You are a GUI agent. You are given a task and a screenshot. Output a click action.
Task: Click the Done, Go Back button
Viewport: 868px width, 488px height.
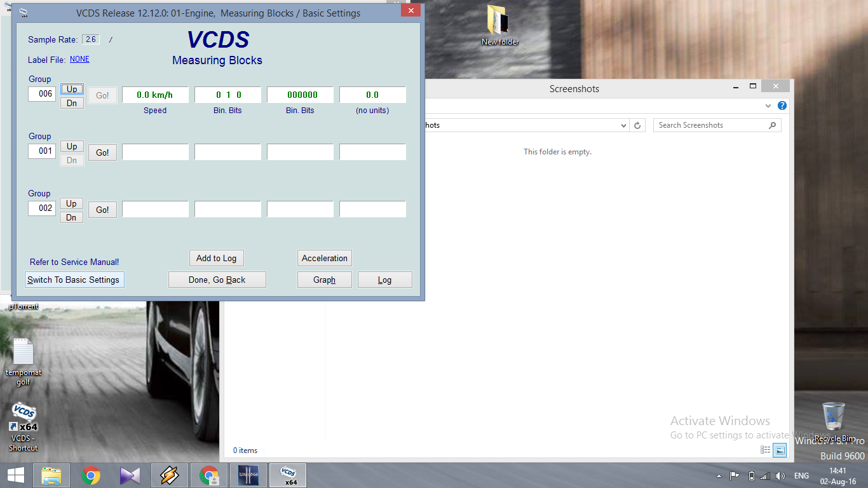(217, 280)
